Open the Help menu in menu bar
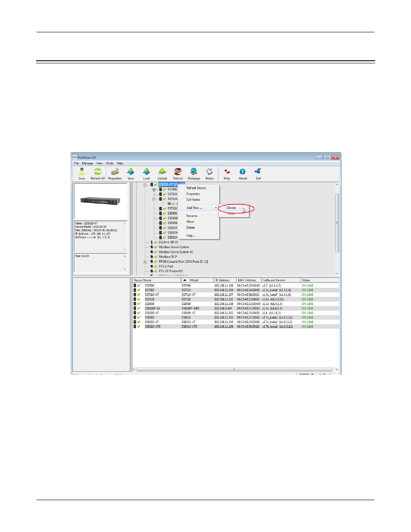 click(120, 163)
